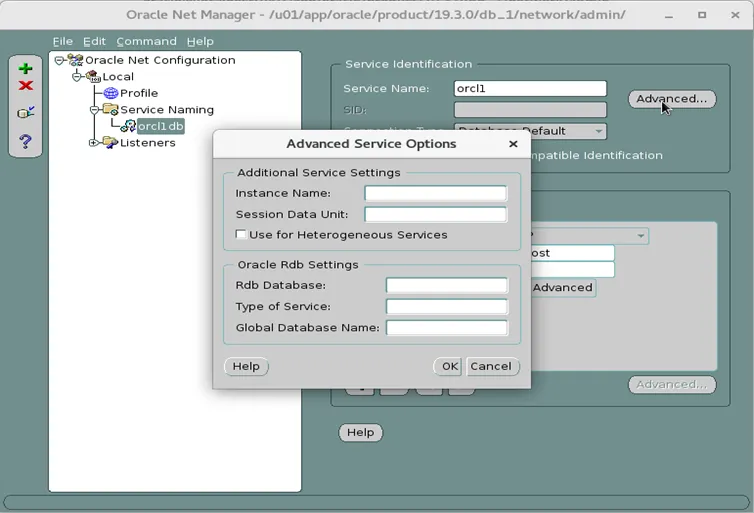This screenshot has width=754, height=513.
Task: Open the Help menu
Action: 200,41
